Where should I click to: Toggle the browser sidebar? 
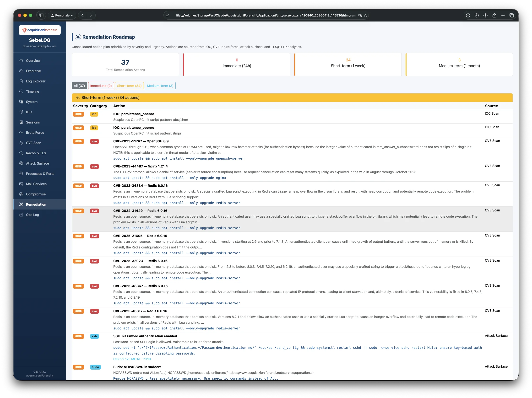coord(41,15)
